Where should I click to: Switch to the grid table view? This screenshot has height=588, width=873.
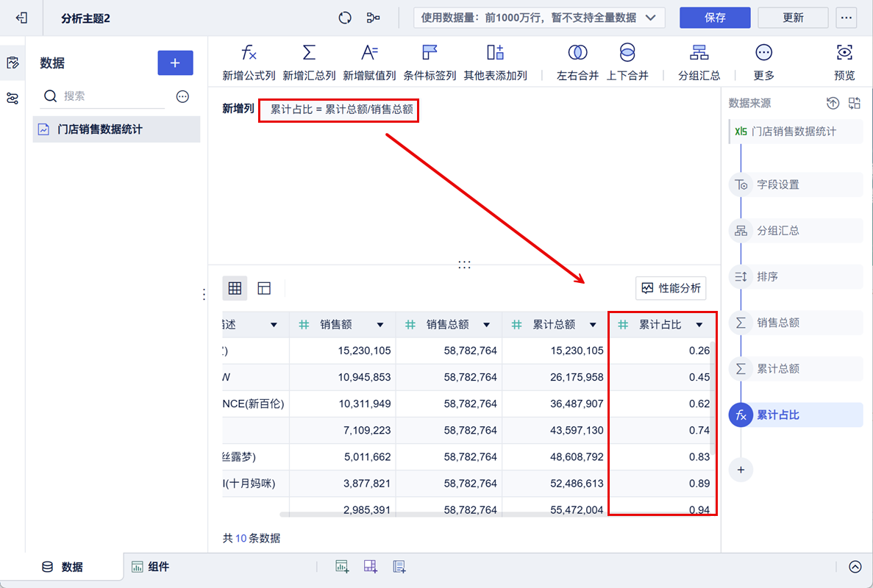(x=235, y=289)
